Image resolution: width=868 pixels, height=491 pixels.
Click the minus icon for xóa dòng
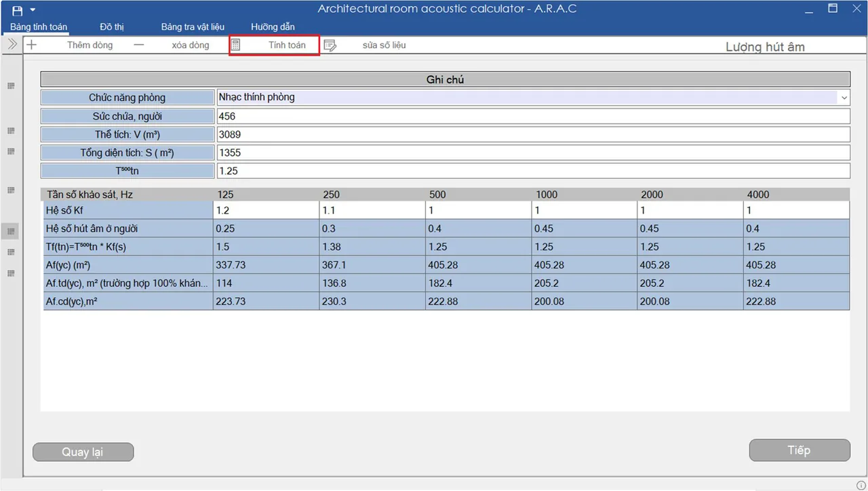click(139, 45)
